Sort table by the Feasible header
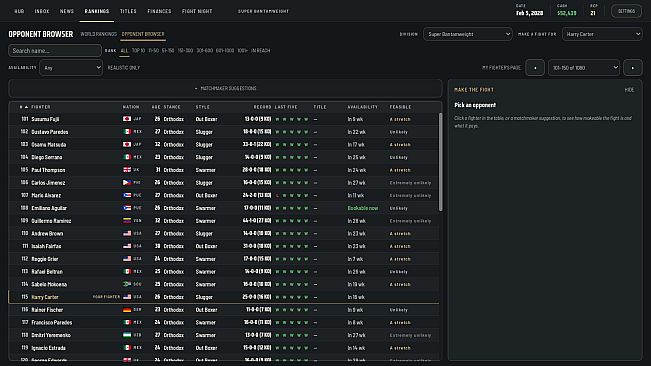The image size is (651, 366). coord(400,107)
